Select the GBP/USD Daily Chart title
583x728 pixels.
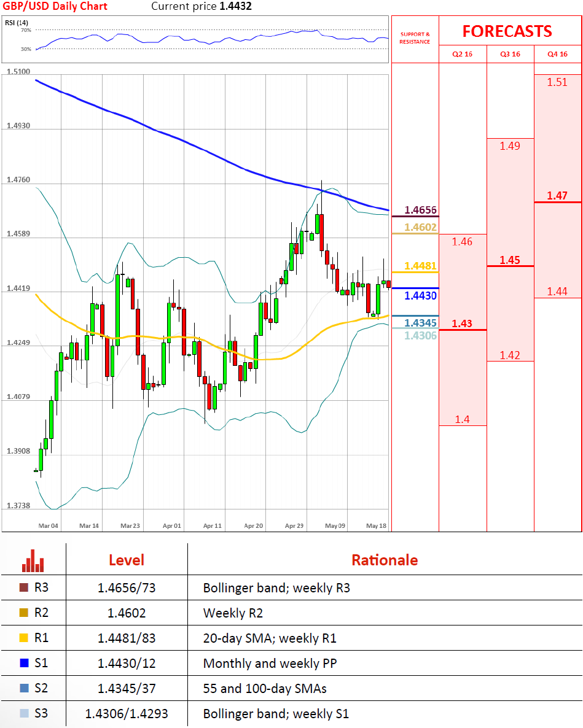tap(55, 7)
